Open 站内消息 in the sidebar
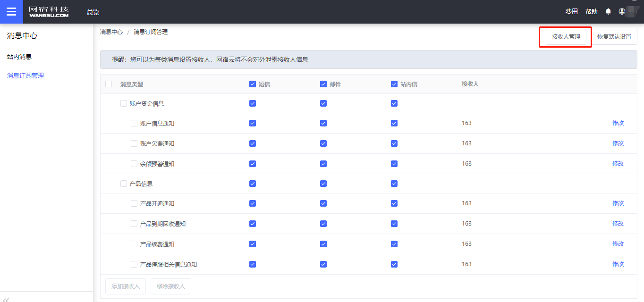Viewport: 644px width, 302px height. point(19,57)
